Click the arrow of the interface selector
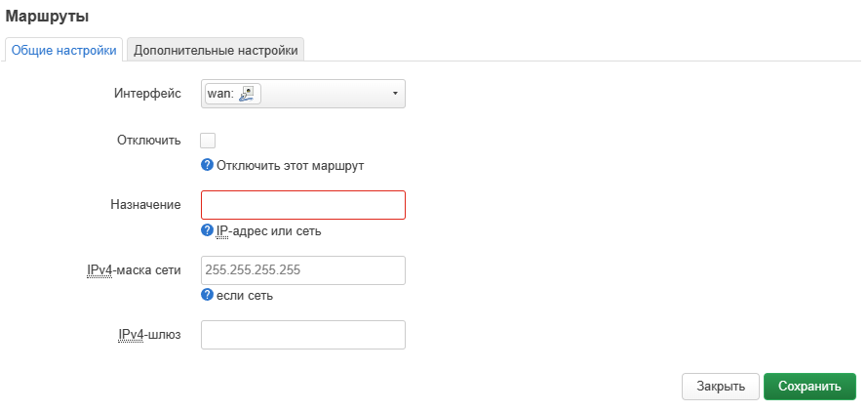868x411 pixels. 395,94
